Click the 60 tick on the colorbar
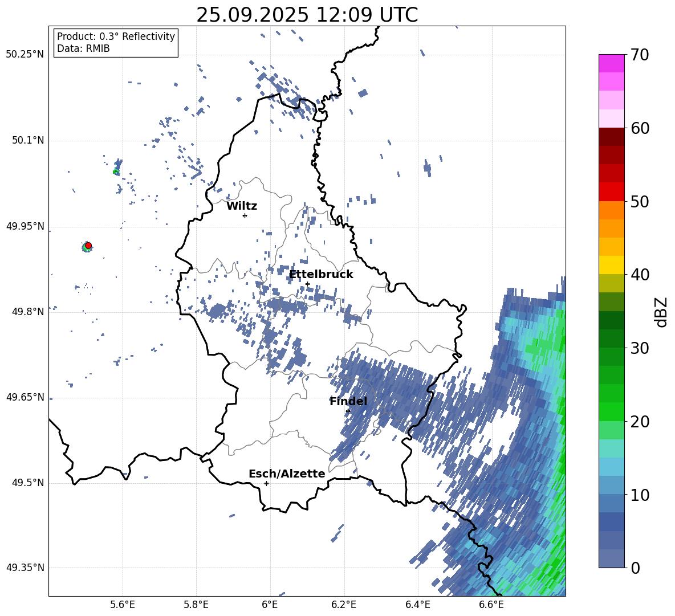The width and height of the screenshot is (675, 616). (640, 128)
